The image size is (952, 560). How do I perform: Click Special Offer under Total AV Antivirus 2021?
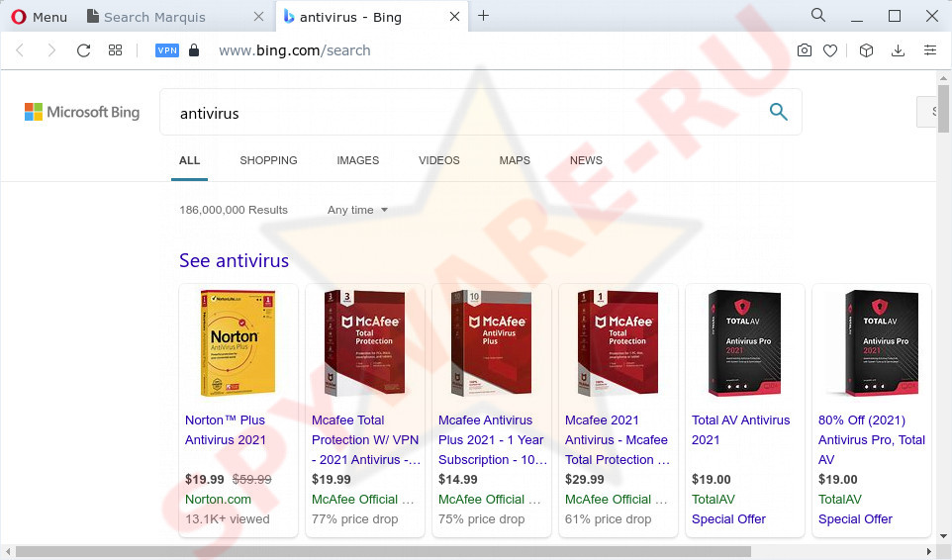[x=728, y=519]
